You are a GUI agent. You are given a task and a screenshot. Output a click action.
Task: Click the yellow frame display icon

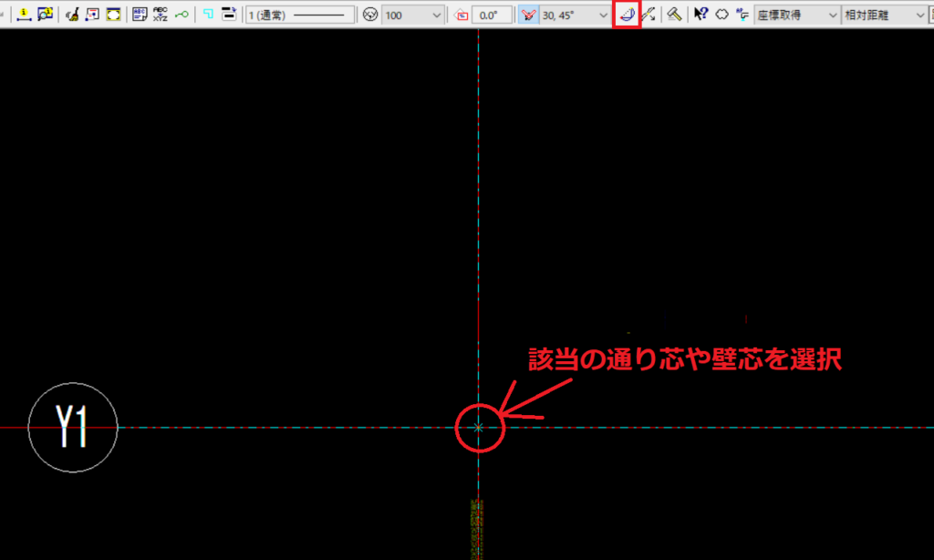click(x=113, y=15)
